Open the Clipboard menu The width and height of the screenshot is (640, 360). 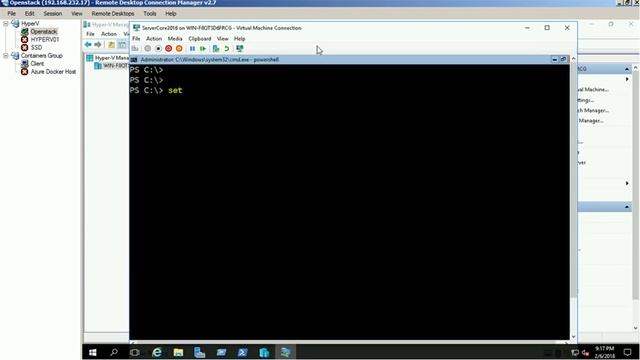coord(200,38)
